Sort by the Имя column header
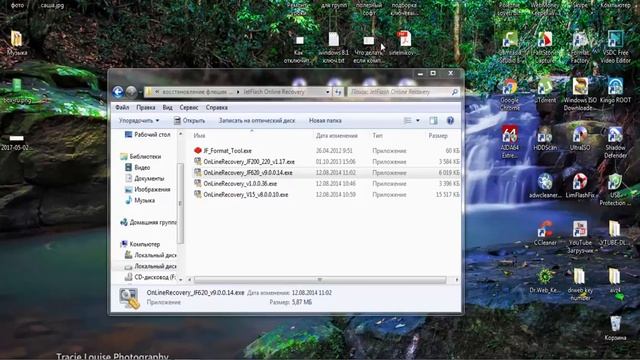 (x=199, y=136)
